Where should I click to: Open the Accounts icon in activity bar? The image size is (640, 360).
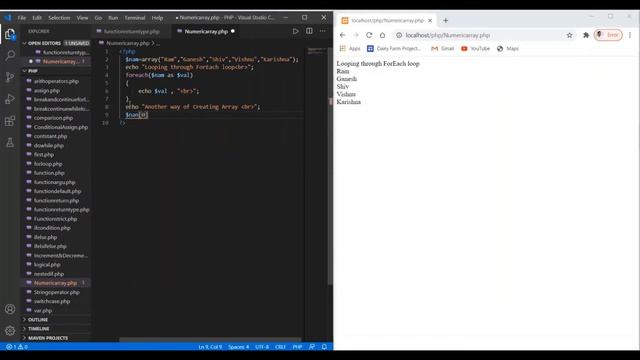click(x=10, y=309)
